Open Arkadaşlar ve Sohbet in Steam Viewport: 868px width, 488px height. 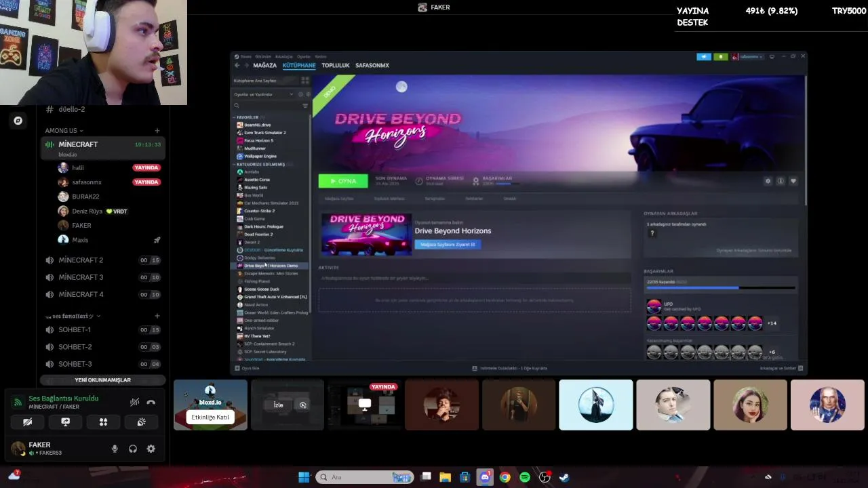click(x=782, y=368)
